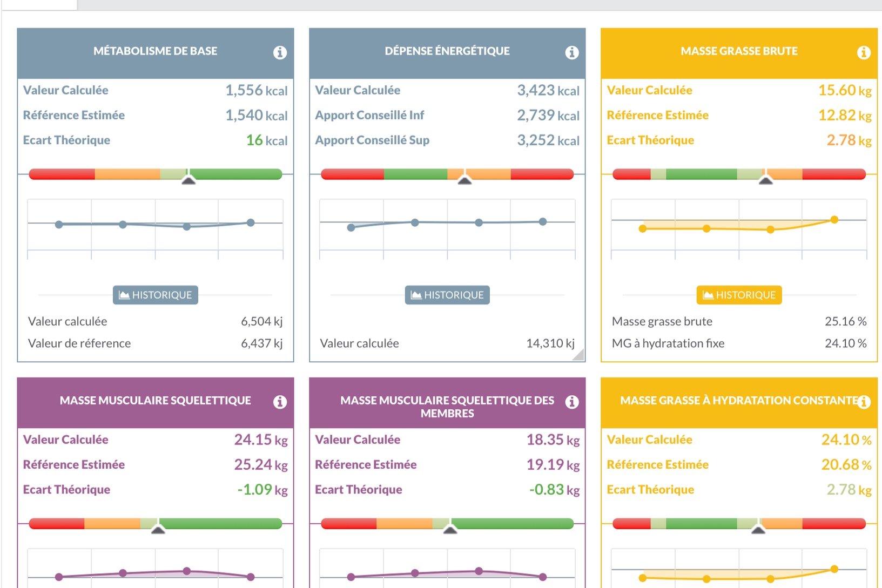Screen dimensions: 882x588
Task: Click the green -0.83 kg écart value
Action: coord(555,489)
